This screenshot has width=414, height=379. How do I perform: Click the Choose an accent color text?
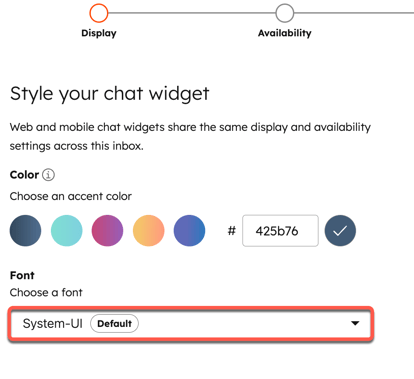coord(71,196)
